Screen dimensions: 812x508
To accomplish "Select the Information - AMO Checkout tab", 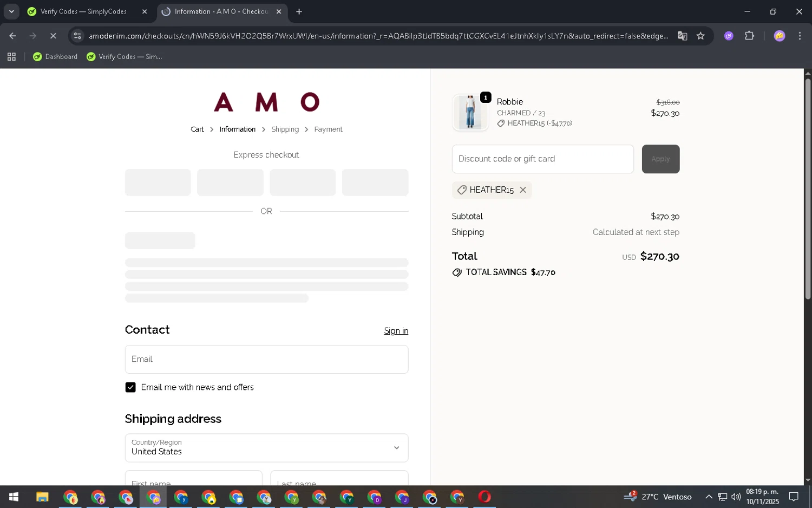I will point(221,11).
